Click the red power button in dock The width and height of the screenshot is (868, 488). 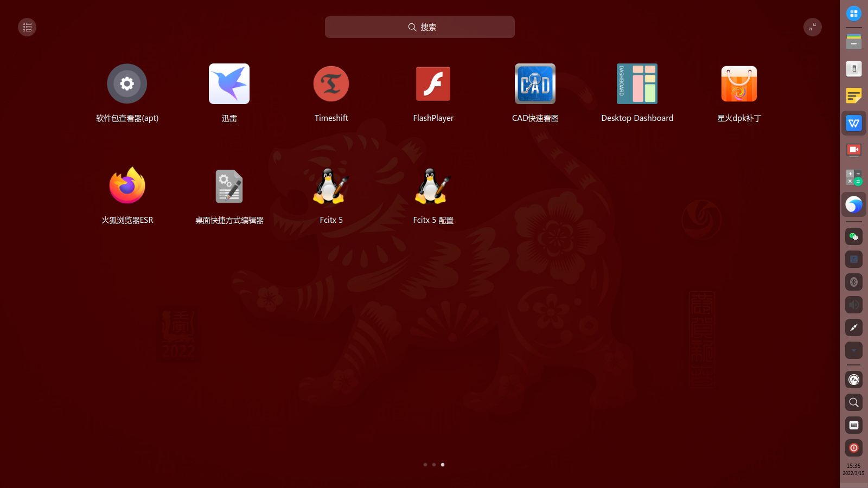tap(854, 448)
